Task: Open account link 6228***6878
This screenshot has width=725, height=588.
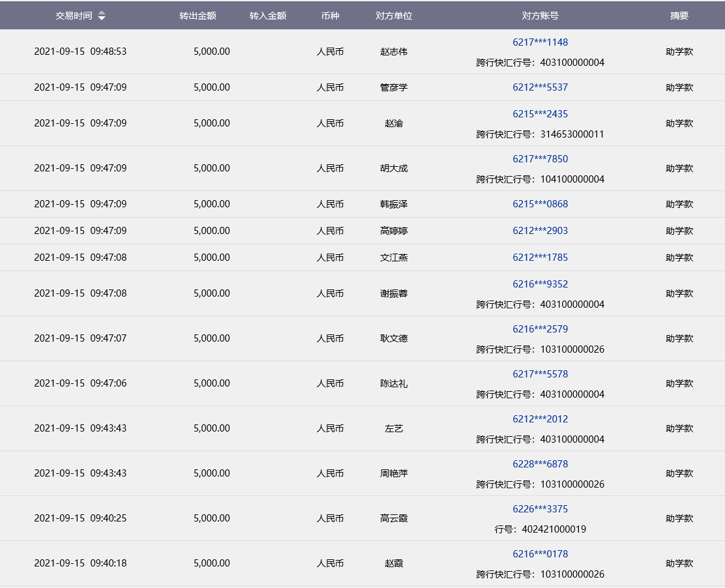Action: coord(540,464)
